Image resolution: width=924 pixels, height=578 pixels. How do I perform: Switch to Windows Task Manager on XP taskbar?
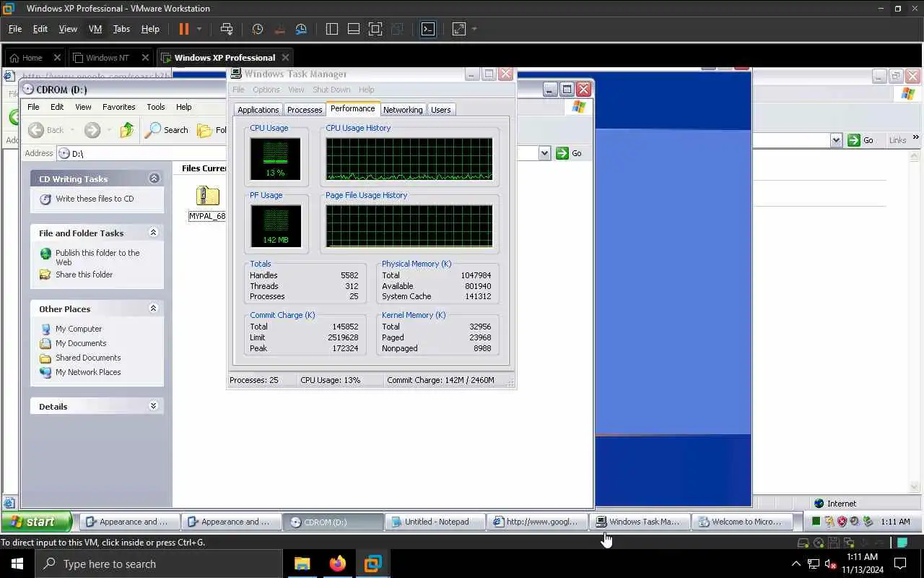(640, 522)
